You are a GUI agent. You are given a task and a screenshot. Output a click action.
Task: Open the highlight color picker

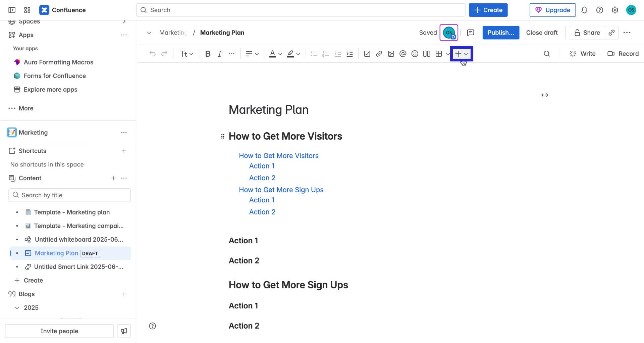tap(298, 54)
